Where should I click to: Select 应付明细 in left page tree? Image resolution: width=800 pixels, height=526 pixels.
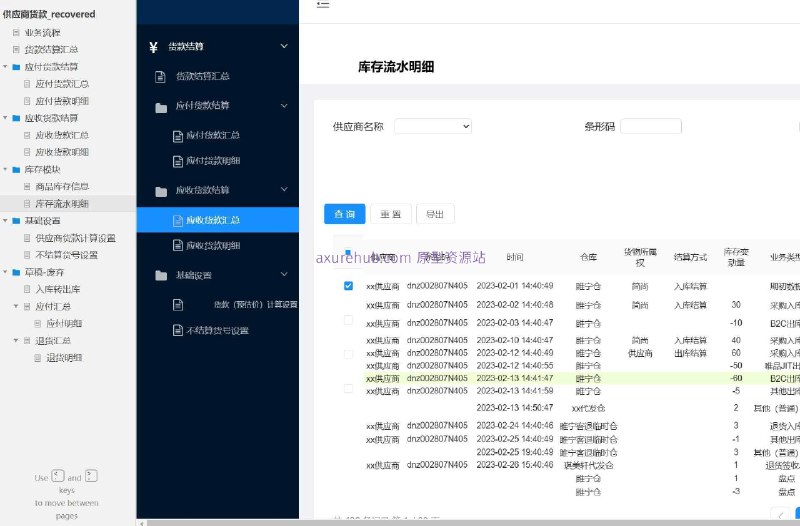(x=64, y=323)
